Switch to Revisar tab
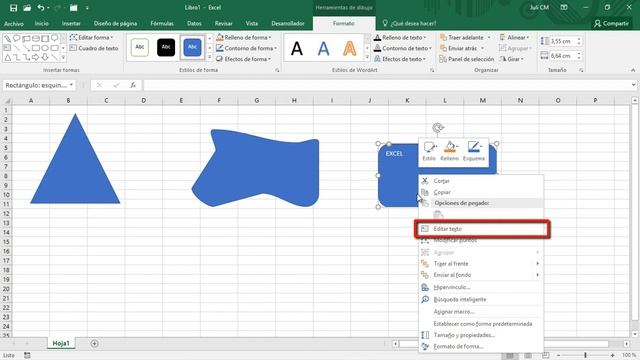 pos(224,23)
